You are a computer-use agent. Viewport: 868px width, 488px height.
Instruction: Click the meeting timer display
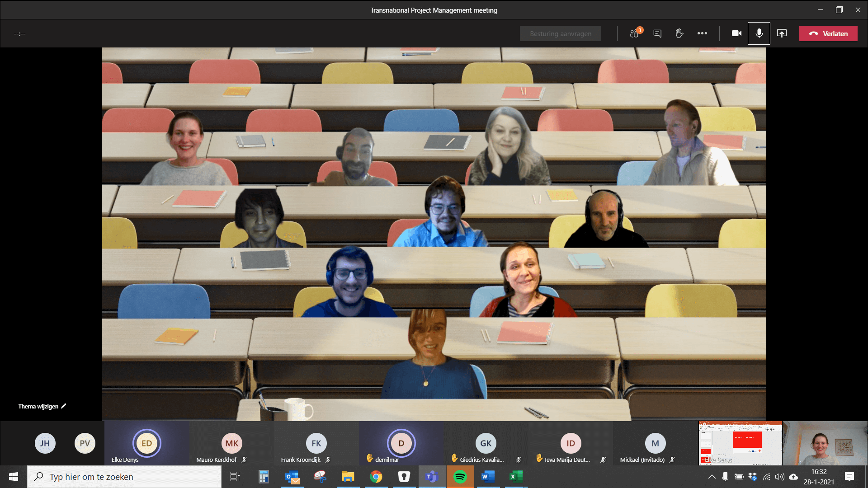coord(19,33)
